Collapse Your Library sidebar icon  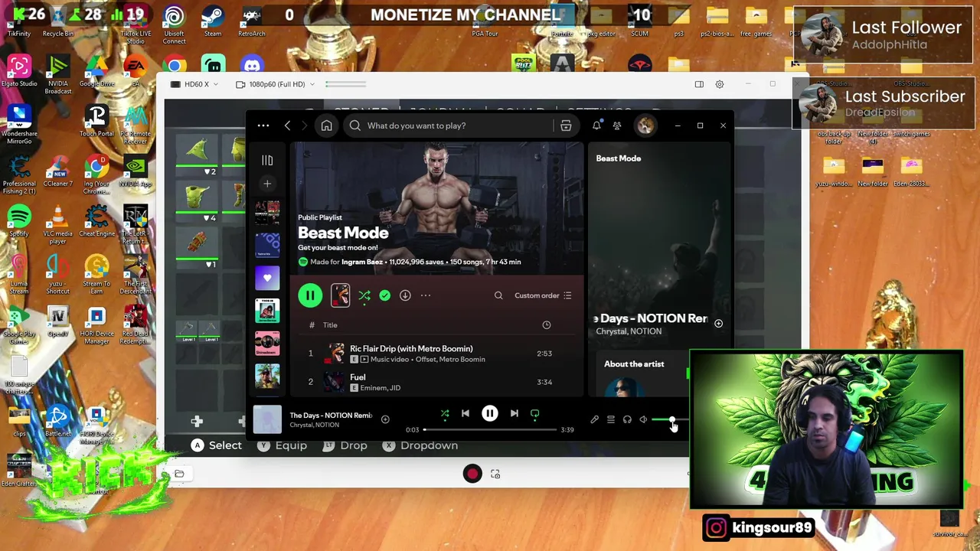tap(267, 160)
